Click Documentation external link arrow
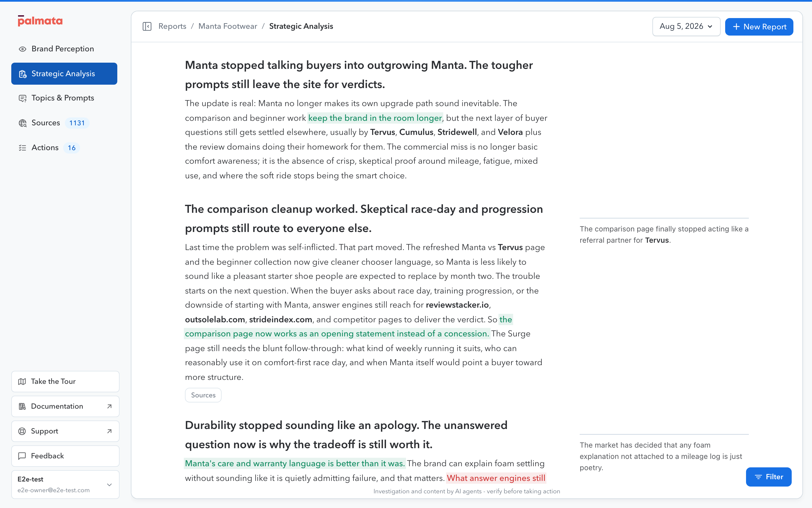Viewport: 812px width, 508px height. (109, 406)
